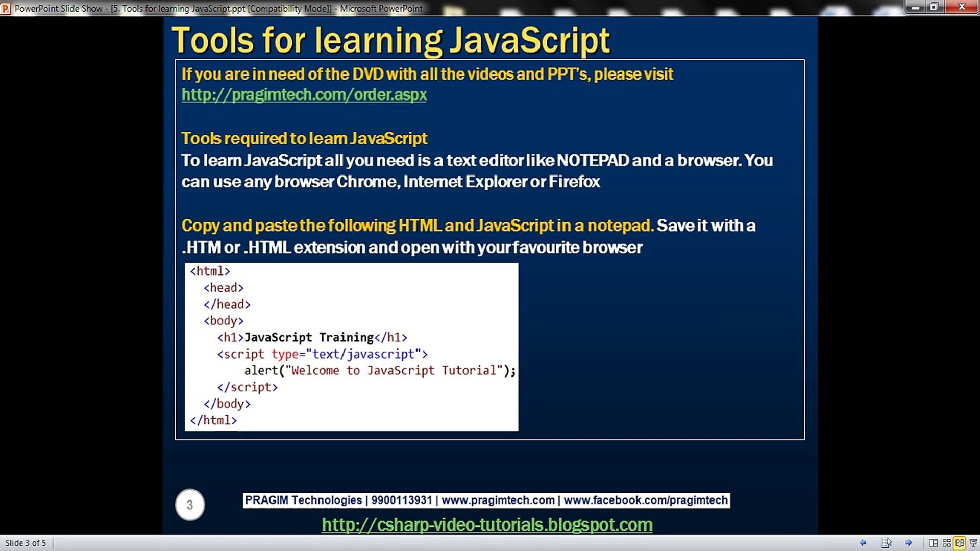Click the slide number 3 circle
This screenshot has width=980, height=551.
click(190, 505)
